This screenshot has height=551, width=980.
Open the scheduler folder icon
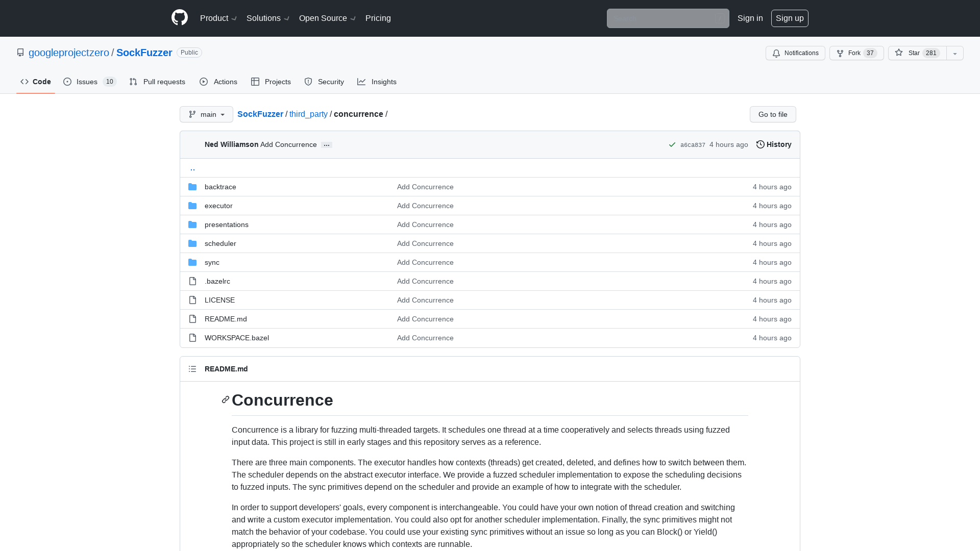pos(192,243)
